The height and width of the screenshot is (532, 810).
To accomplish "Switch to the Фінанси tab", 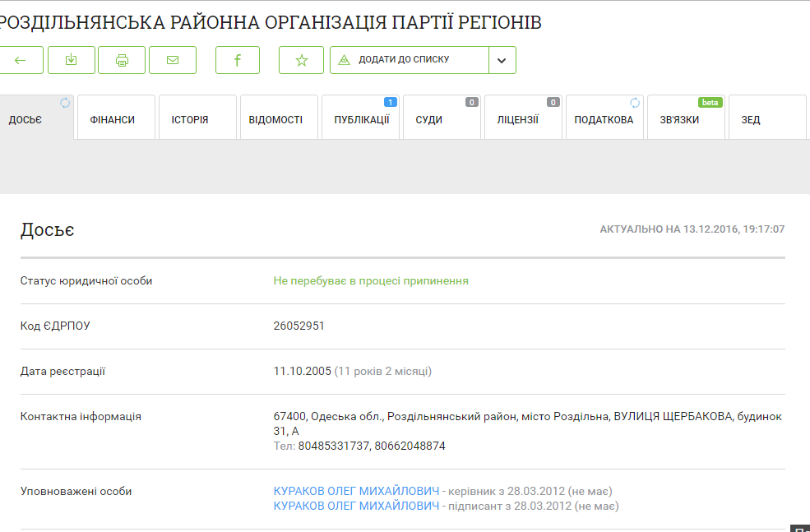I will (x=112, y=120).
